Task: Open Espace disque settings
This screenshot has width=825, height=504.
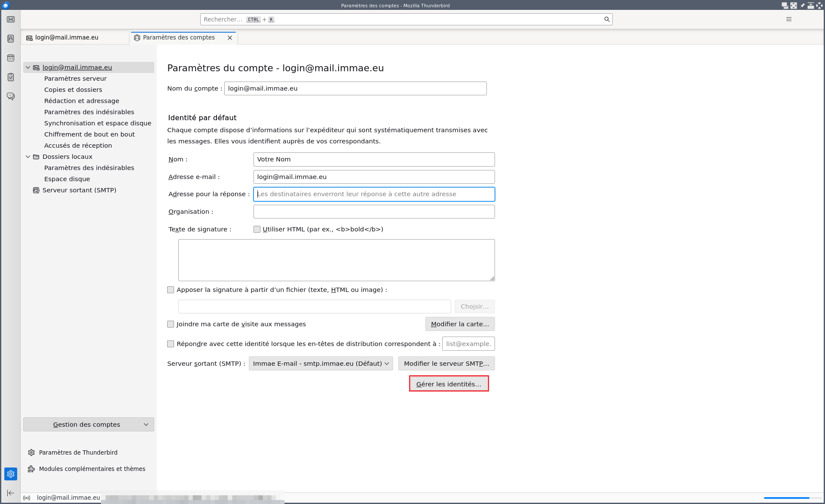Action: [67, 179]
